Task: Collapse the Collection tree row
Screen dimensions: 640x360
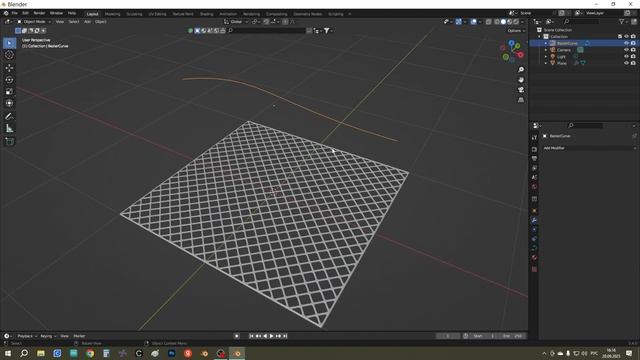Action: (540, 37)
